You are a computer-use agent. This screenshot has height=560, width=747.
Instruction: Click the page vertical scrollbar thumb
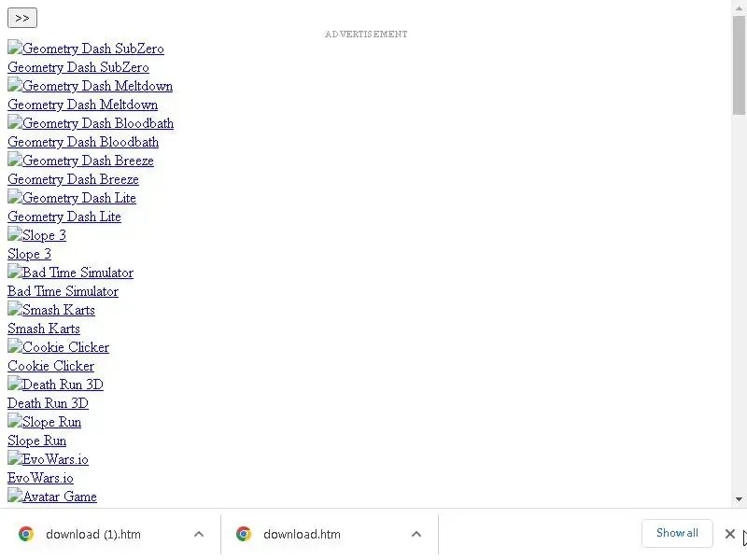(x=739, y=64)
